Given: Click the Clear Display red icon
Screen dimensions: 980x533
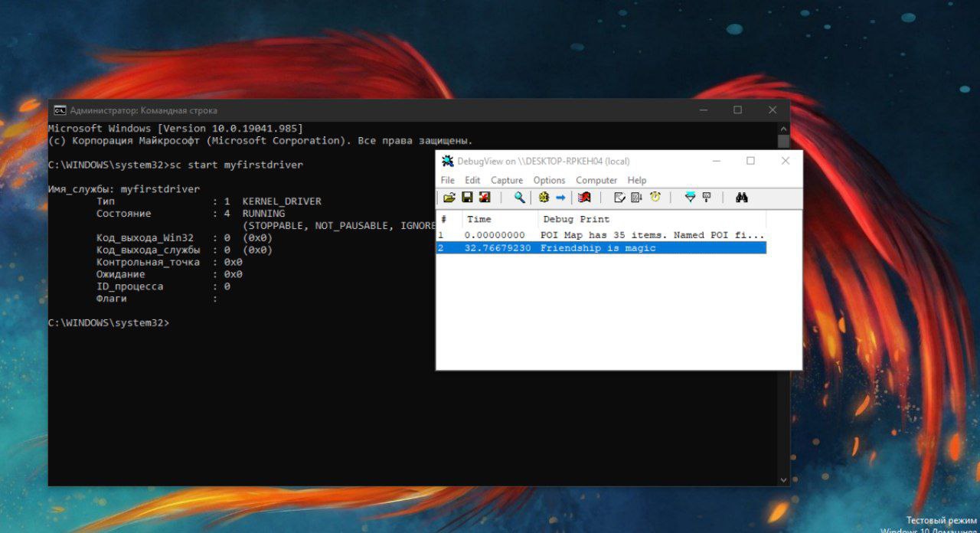Looking at the screenshot, I should (584, 198).
